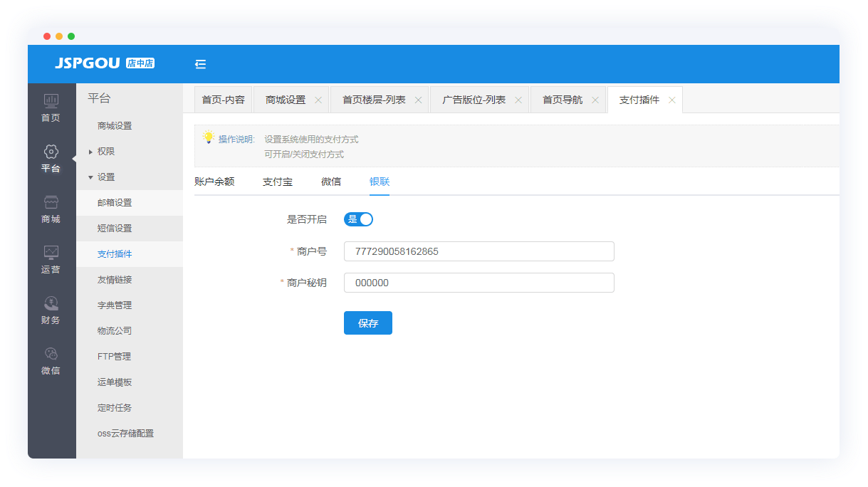Screen dimensions: 868x487
Task: Toggle the 是否开启 switch off
Action: [358, 219]
